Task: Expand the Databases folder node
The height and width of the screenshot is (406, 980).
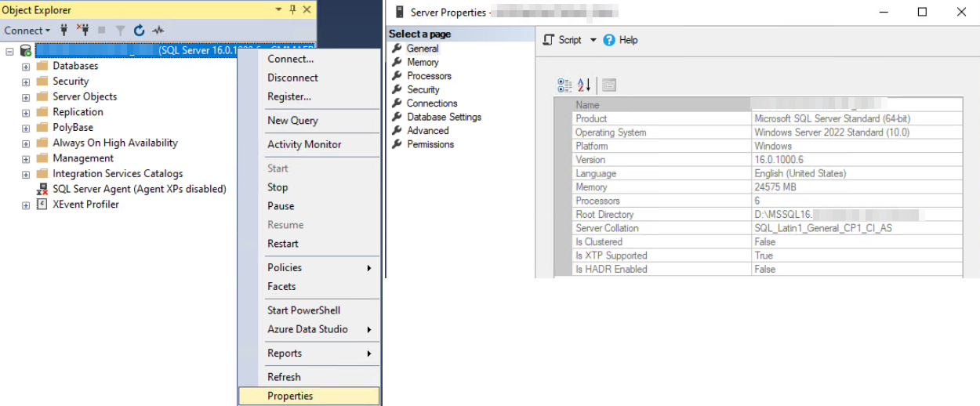Action: point(26,67)
